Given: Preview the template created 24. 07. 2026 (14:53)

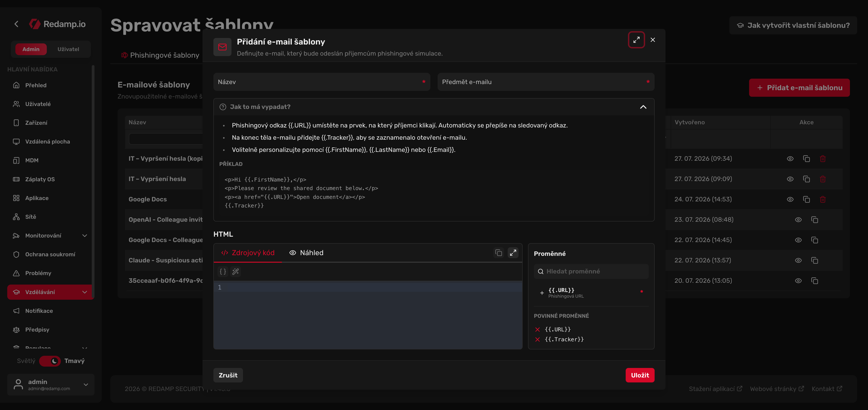Looking at the screenshot, I should coord(790,199).
